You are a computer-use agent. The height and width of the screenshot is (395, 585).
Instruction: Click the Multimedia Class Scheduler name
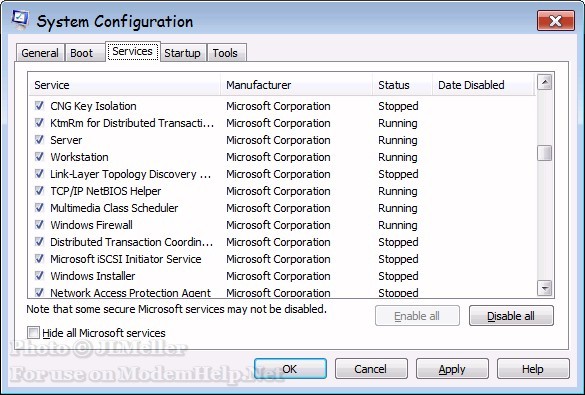pyautogui.click(x=114, y=208)
